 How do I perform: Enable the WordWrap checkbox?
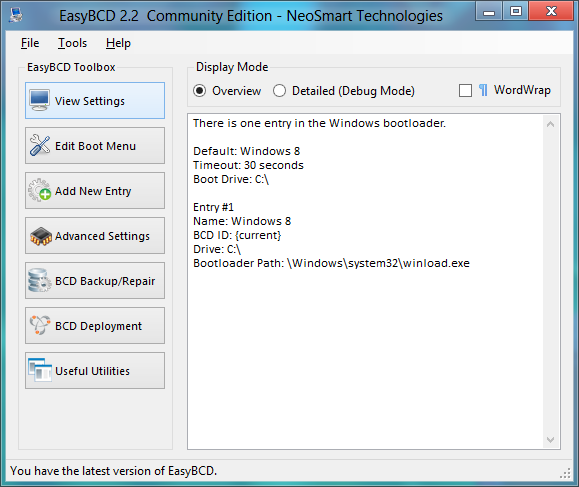click(x=465, y=90)
